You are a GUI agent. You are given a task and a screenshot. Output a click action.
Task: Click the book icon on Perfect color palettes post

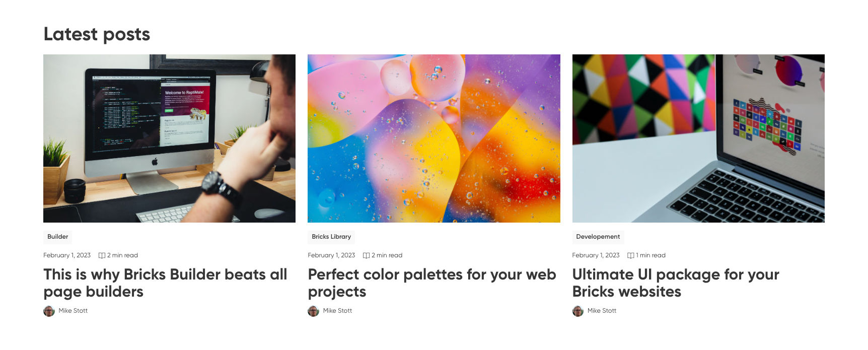[x=366, y=255]
